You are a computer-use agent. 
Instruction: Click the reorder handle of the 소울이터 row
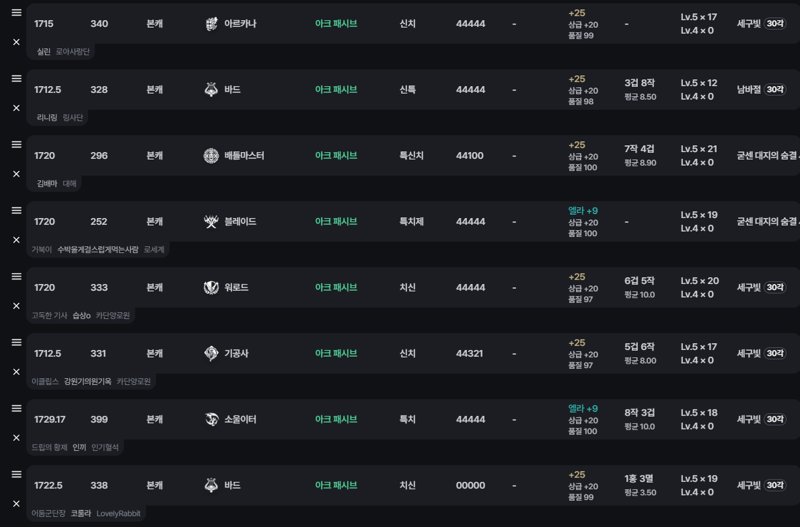[x=16, y=408]
